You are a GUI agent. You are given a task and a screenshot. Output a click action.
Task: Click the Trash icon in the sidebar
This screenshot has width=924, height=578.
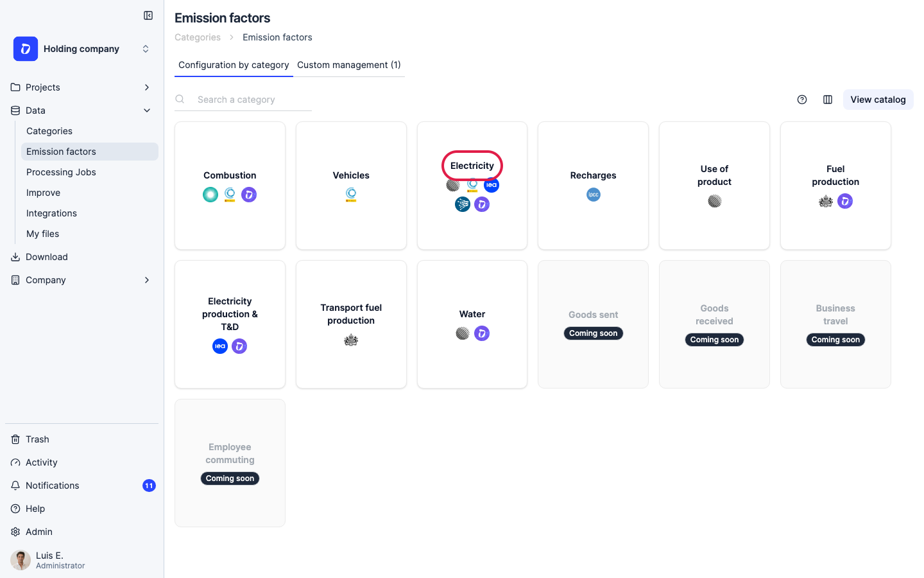coord(15,439)
